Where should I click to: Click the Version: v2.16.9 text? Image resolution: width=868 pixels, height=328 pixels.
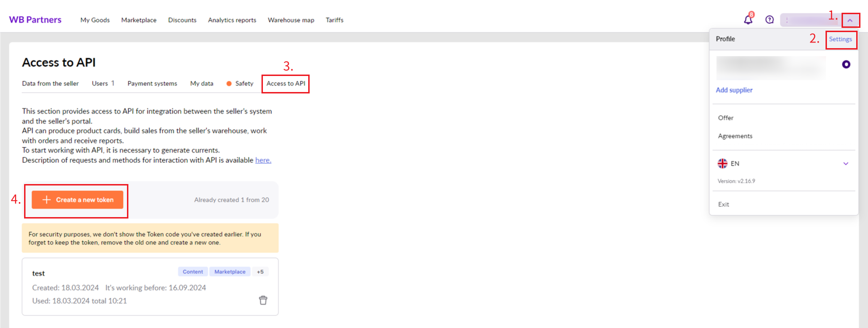[x=736, y=181]
